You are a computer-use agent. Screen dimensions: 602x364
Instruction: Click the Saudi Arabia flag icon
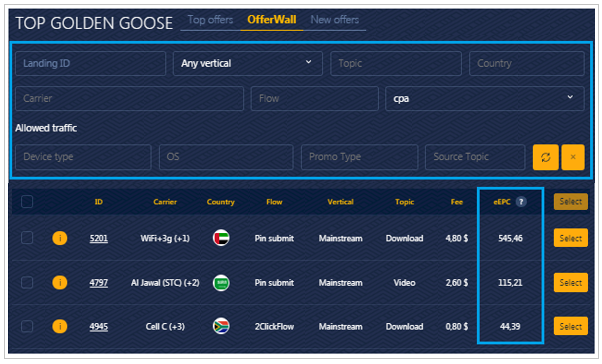pos(221,283)
